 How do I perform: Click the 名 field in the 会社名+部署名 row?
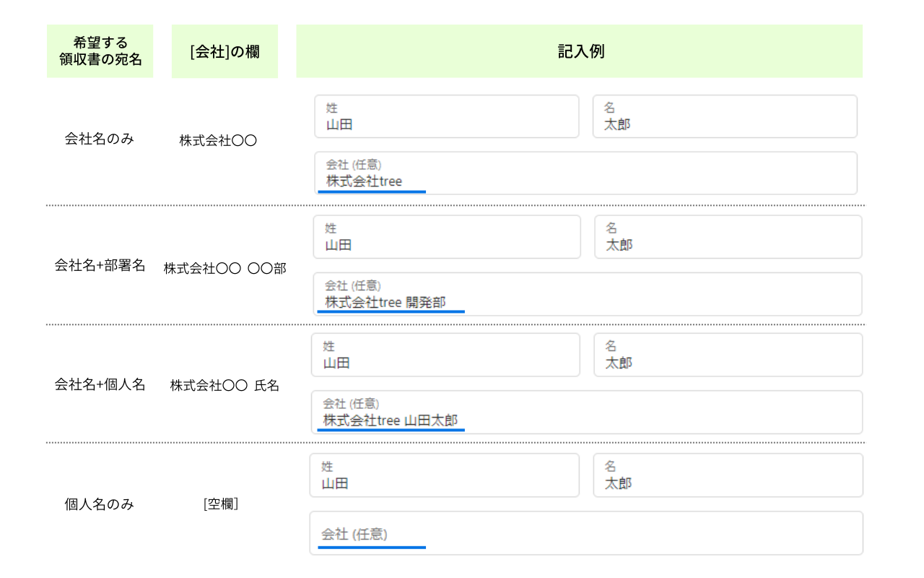(x=728, y=237)
